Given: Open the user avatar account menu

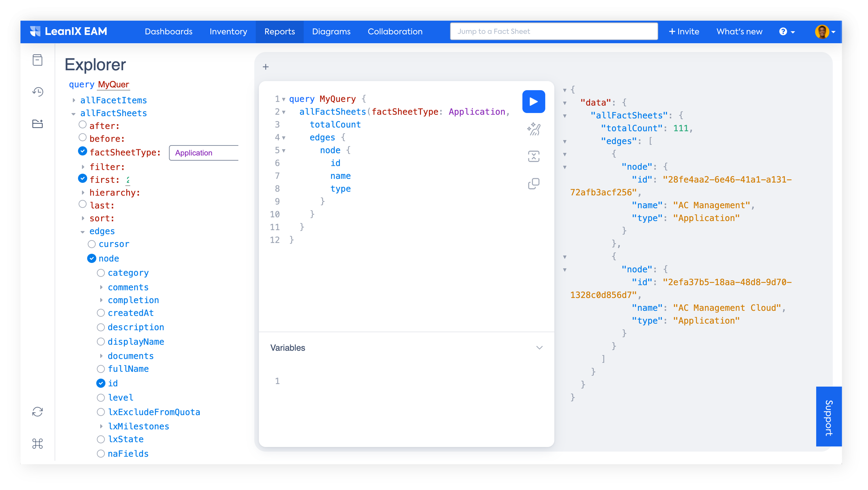Looking at the screenshot, I should (x=825, y=32).
